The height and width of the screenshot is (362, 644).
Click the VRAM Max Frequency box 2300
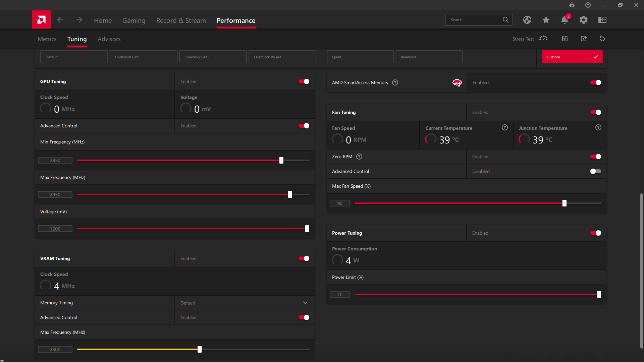pyautogui.click(x=55, y=349)
